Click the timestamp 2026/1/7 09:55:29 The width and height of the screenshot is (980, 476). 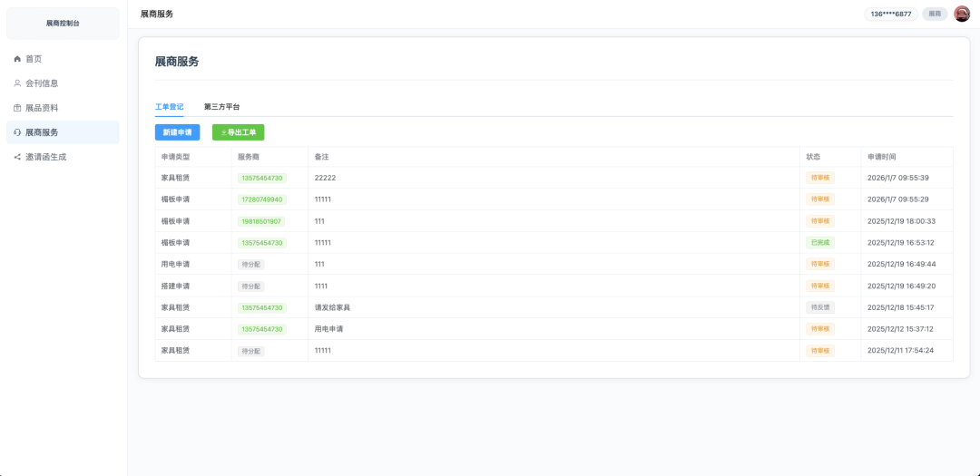pos(898,199)
